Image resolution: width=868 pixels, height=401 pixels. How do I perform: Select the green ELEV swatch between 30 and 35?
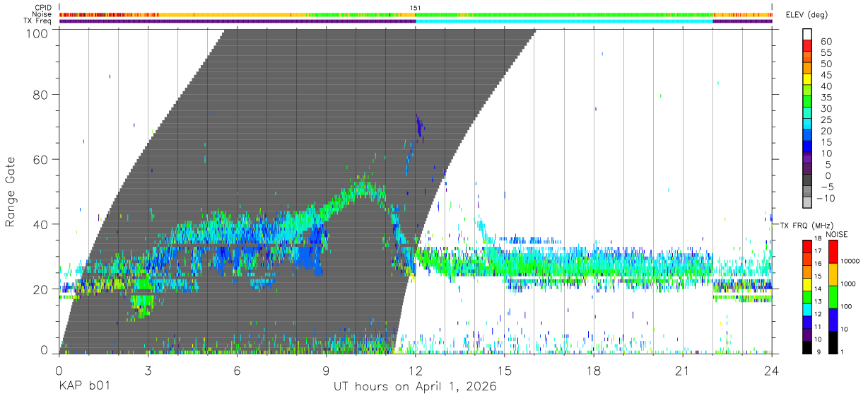tap(807, 102)
